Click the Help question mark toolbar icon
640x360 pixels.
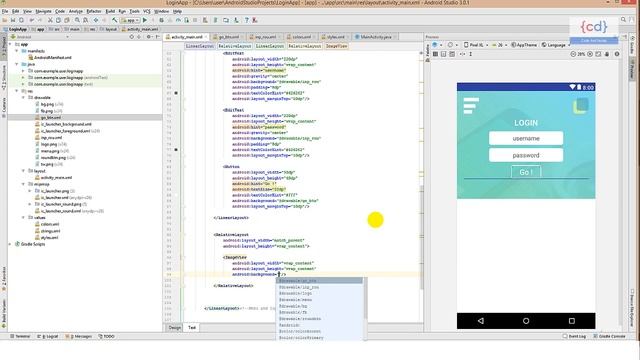(247, 20)
